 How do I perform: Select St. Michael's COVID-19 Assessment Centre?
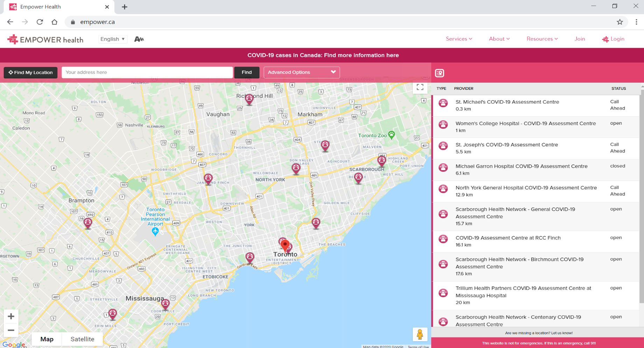point(537,105)
